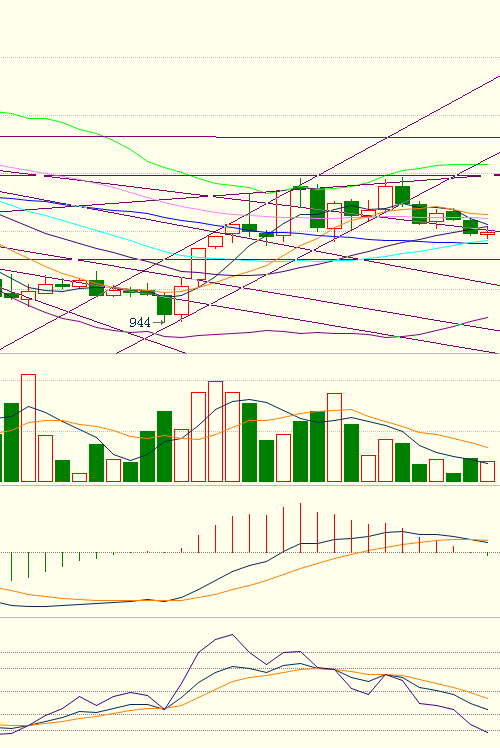Select the rightmost hollow red volume bar
500x748 pixels.
487,471
